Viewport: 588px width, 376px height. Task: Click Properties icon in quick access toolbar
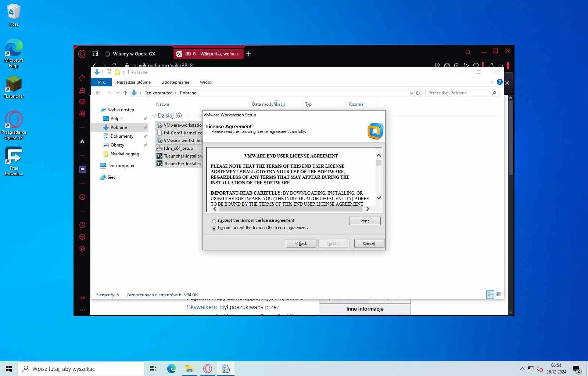pyautogui.click(x=109, y=72)
